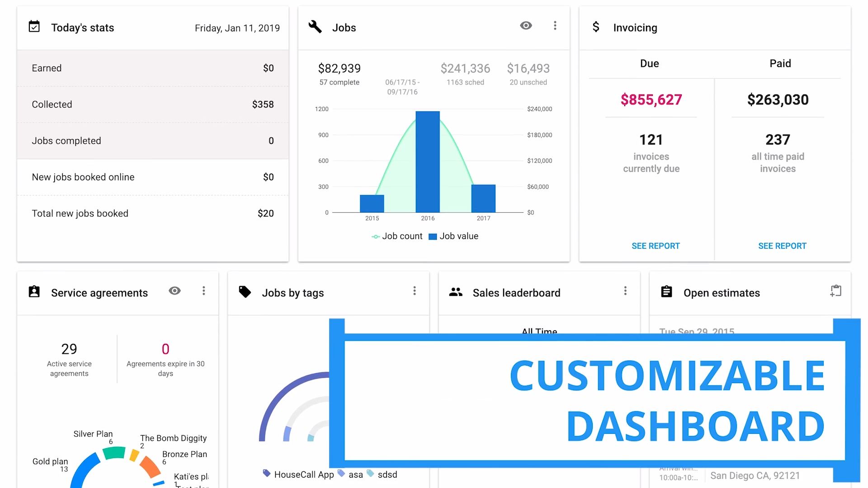Open Jobs by tags three-dot menu
The height and width of the screenshot is (488, 868).
[x=415, y=291]
